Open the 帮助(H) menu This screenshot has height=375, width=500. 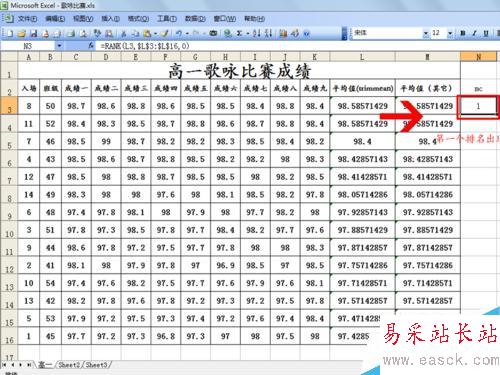point(254,19)
